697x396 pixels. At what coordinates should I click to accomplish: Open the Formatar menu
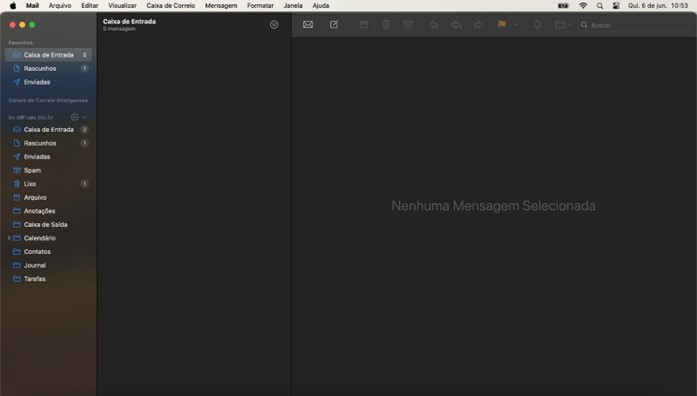[260, 6]
